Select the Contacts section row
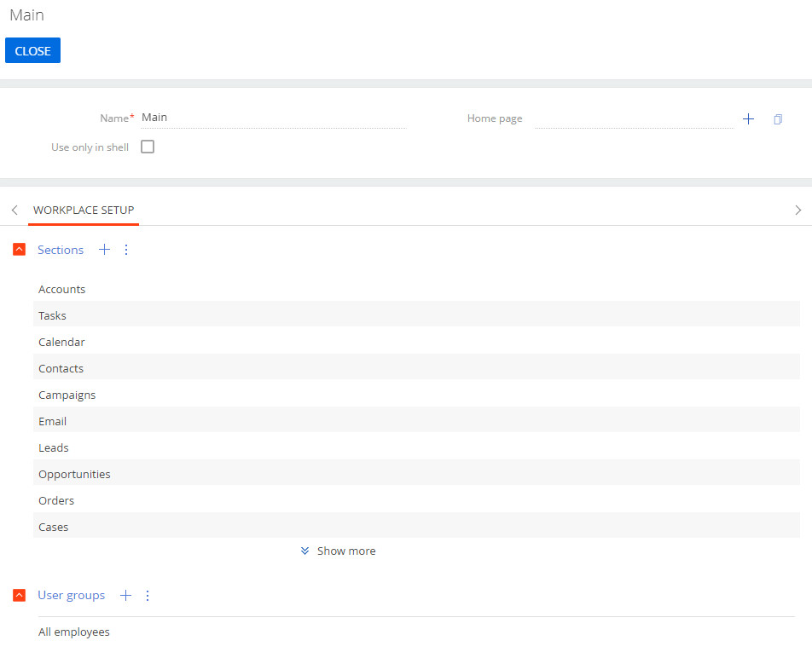The image size is (812, 652). click(x=416, y=366)
